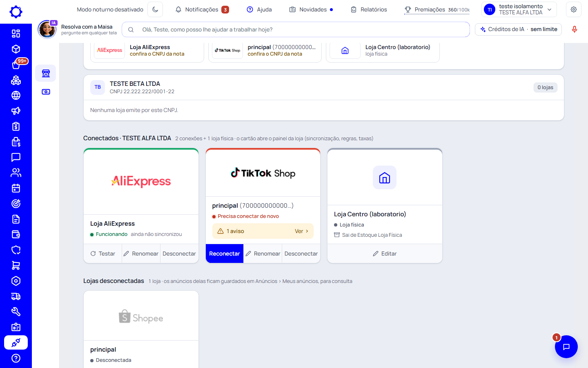Open Novidades in the top bar

(311, 9)
